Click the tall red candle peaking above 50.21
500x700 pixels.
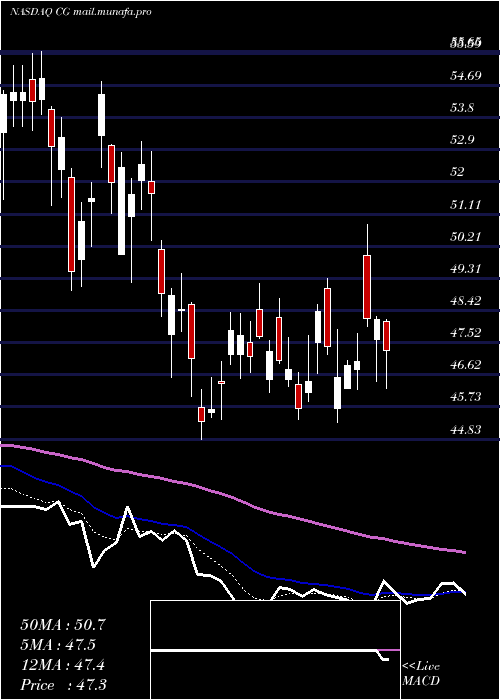tap(367, 287)
